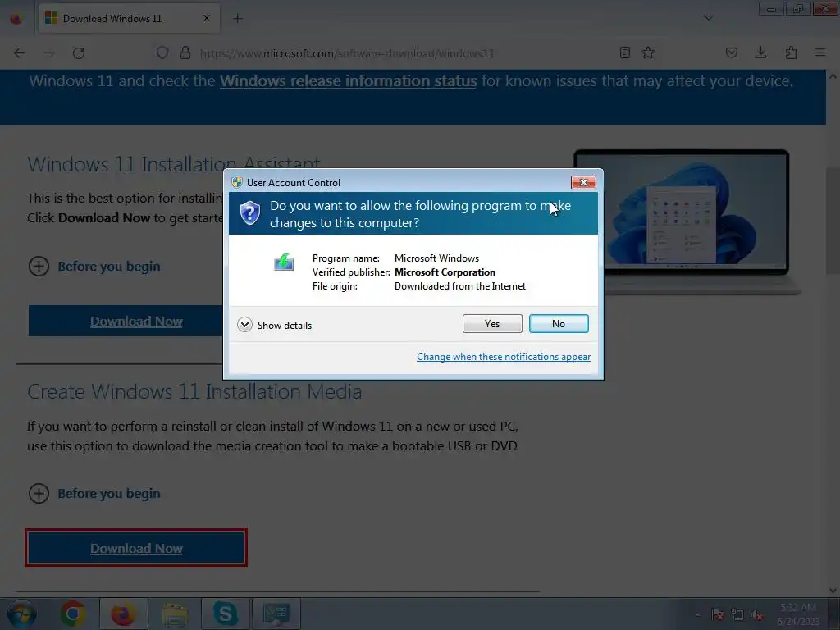This screenshot has height=630, width=840.
Task: Click the installer program taskbar icon
Action: pyautogui.click(x=276, y=614)
